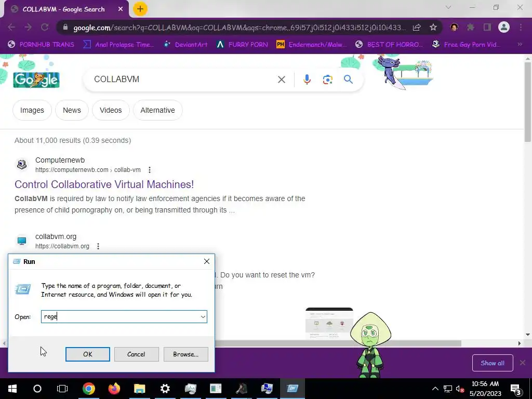Select Run window icon in taskbar
This screenshot has width=532, height=399.
coord(292,389)
